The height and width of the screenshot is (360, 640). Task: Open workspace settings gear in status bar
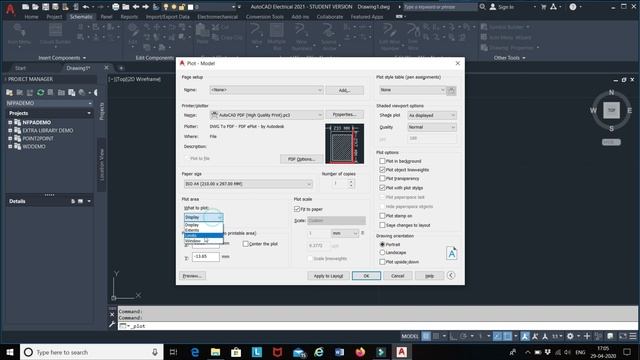[570, 336]
